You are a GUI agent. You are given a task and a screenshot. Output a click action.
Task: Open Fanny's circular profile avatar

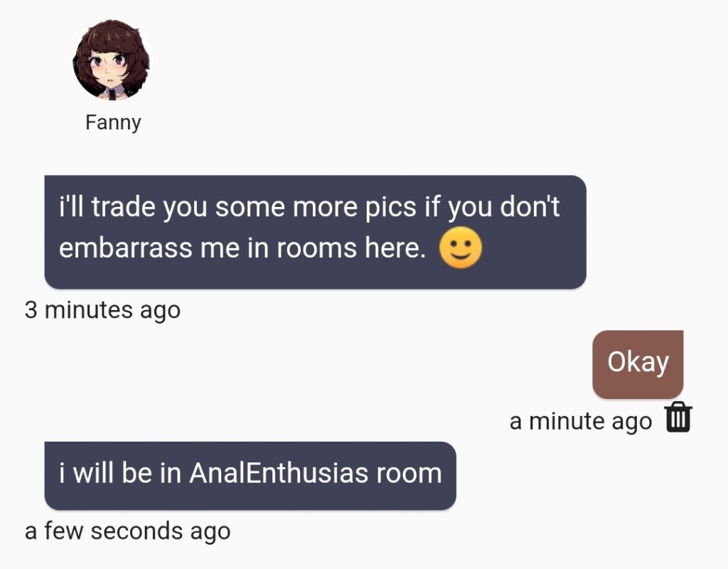click(112, 60)
